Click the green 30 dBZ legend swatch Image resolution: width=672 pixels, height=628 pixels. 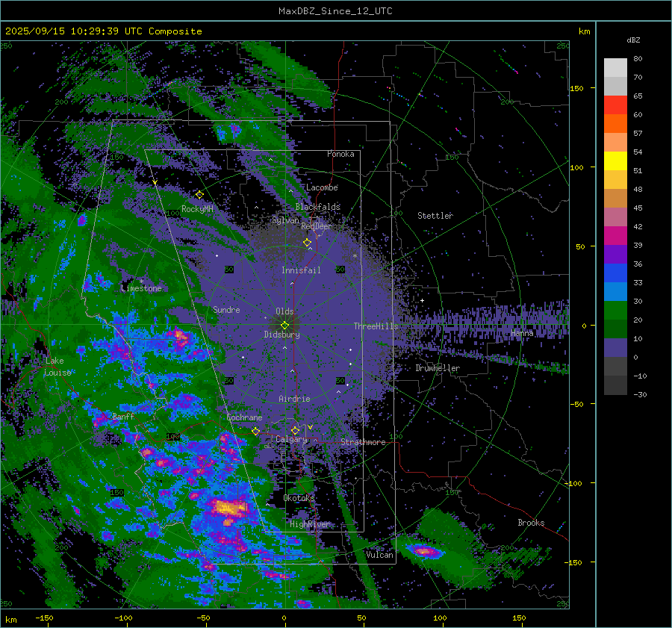pos(615,310)
